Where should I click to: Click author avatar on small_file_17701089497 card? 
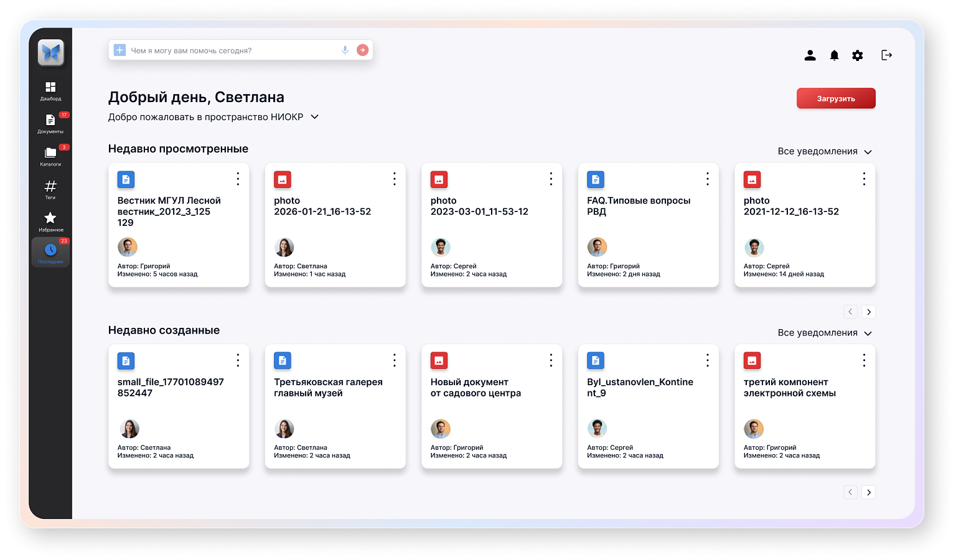pos(129,429)
